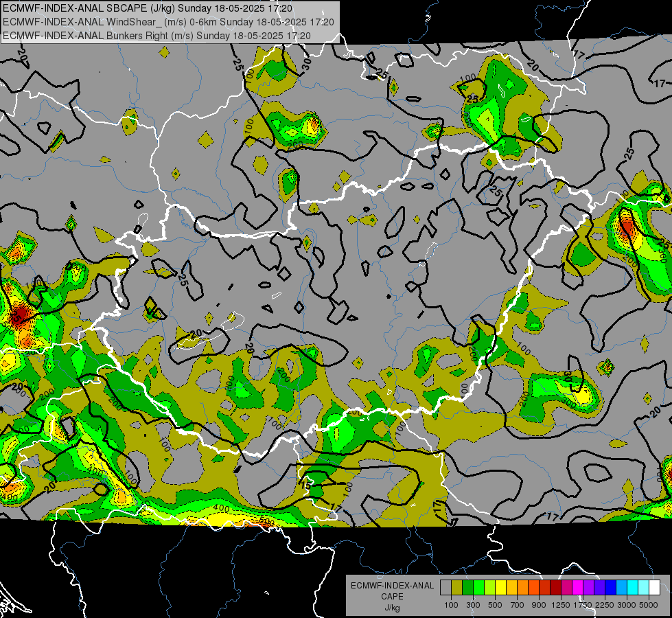The height and width of the screenshot is (618, 672).
Task: Choose the bright green swatch in the legend
Action: pyautogui.click(x=478, y=588)
